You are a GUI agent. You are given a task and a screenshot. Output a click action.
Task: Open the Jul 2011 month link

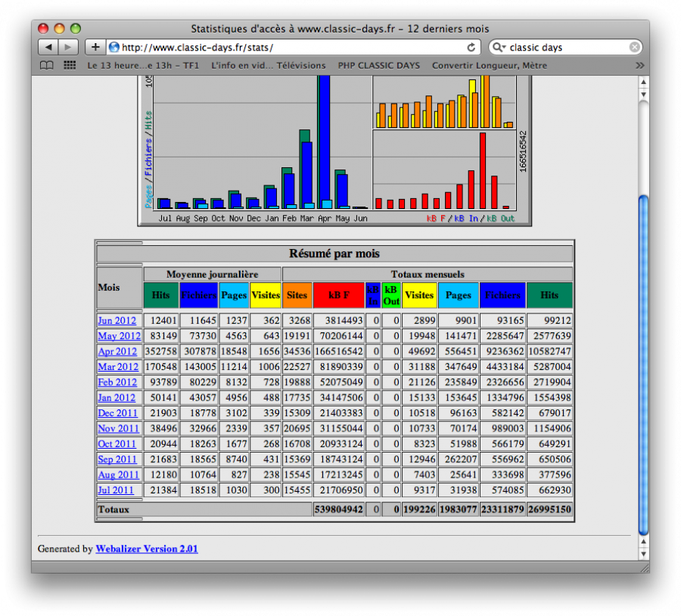(116, 490)
